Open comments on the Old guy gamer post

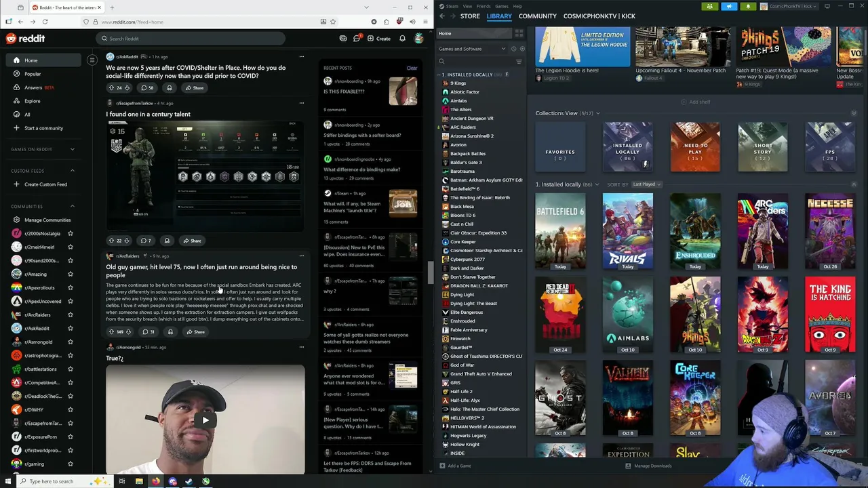pyautogui.click(x=148, y=332)
